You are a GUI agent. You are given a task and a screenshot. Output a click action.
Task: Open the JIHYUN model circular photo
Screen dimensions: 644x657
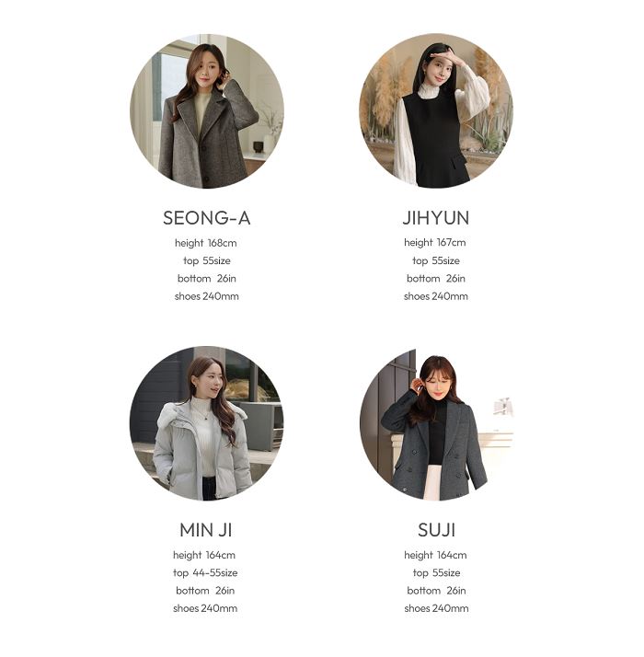tap(436, 111)
